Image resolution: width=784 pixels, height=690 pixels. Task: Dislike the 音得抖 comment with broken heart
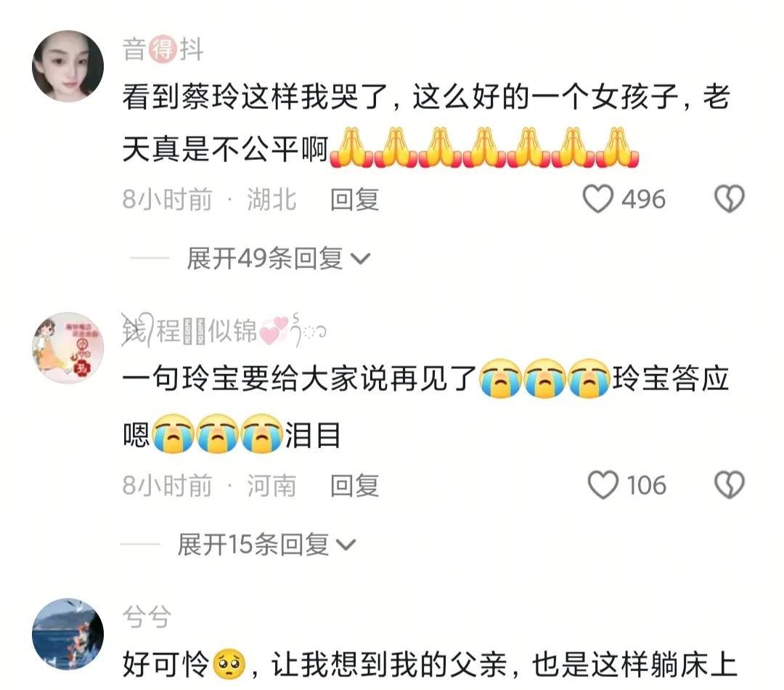pos(729,199)
